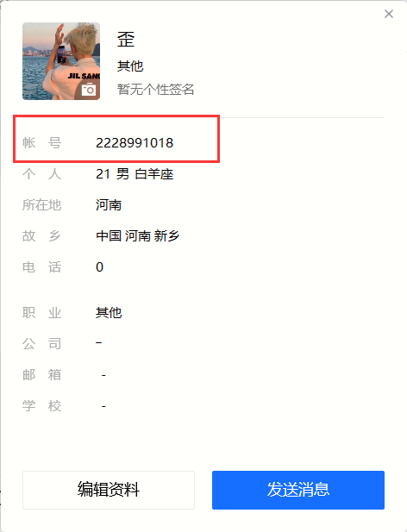Screen dimensions: 407x532
Task: Click the camera icon on the avatar
Action: (x=89, y=90)
